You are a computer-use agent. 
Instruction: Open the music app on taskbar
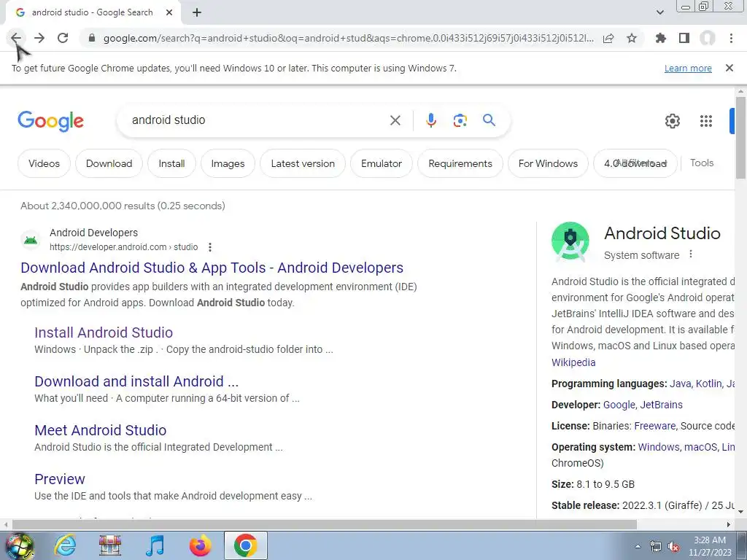(x=155, y=545)
